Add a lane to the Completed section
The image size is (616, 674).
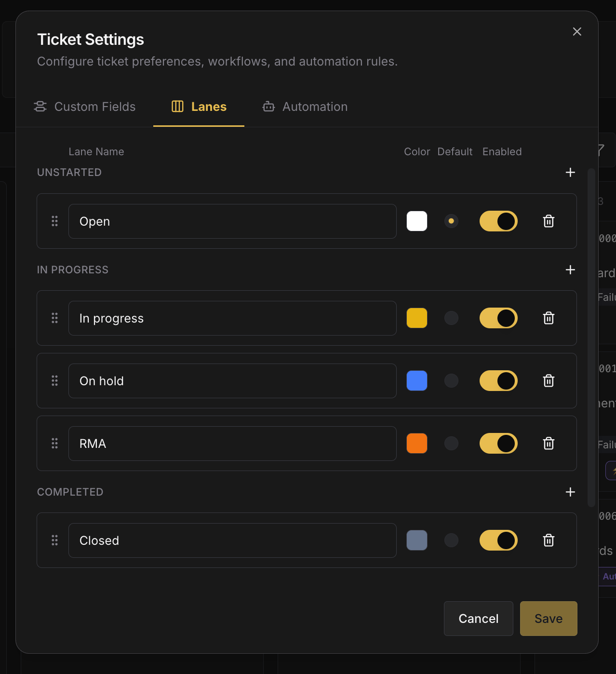[x=570, y=492]
